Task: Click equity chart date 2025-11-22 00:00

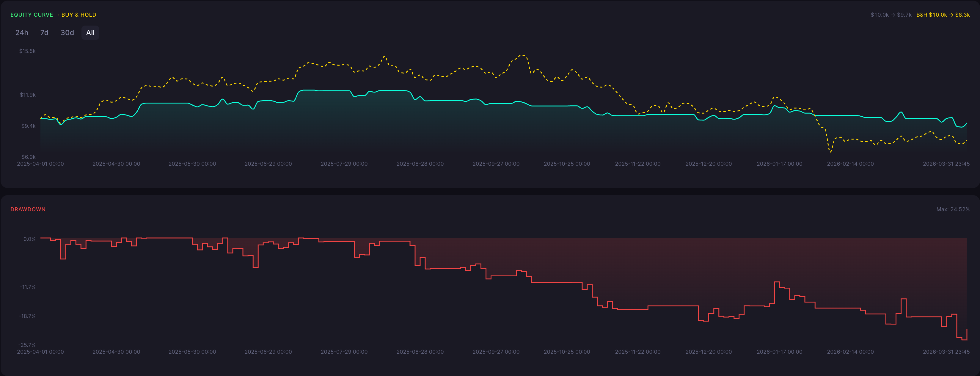Action: click(637, 164)
